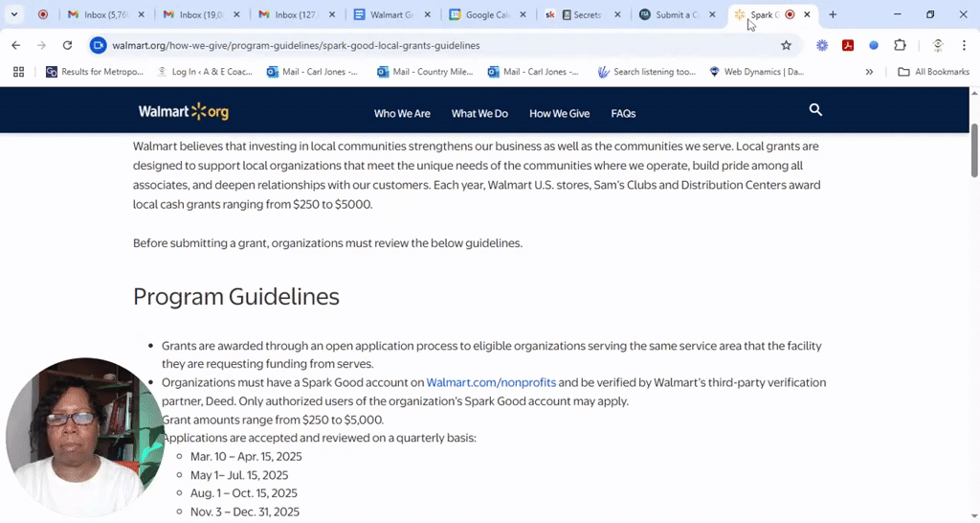The height and width of the screenshot is (523, 980).
Task: Close the Secrets tab
Action: click(617, 14)
